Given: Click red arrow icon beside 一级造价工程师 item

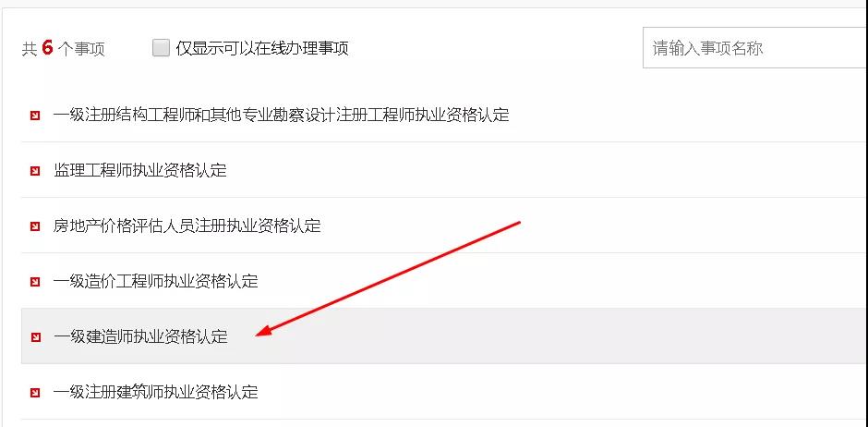Looking at the screenshot, I should [35, 281].
